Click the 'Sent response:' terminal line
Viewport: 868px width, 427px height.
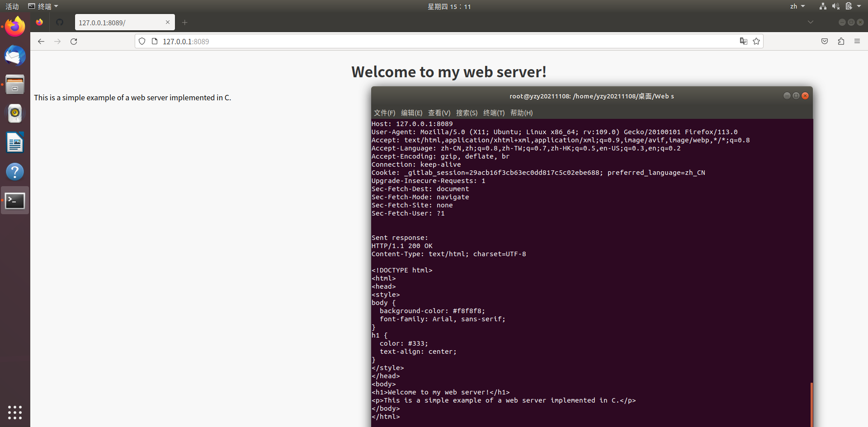click(400, 238)
